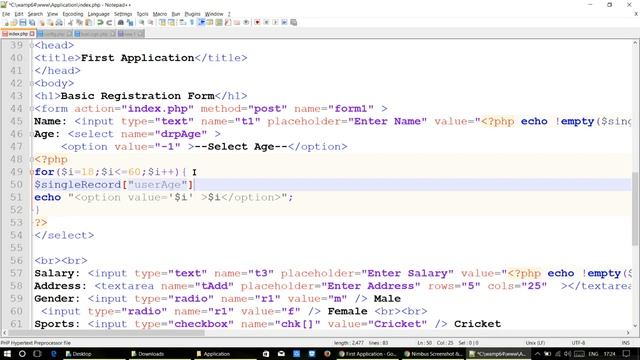Screen dimensions: 640x360
Task: Collapse the form fold on line 44
Action: click(31, 109)
